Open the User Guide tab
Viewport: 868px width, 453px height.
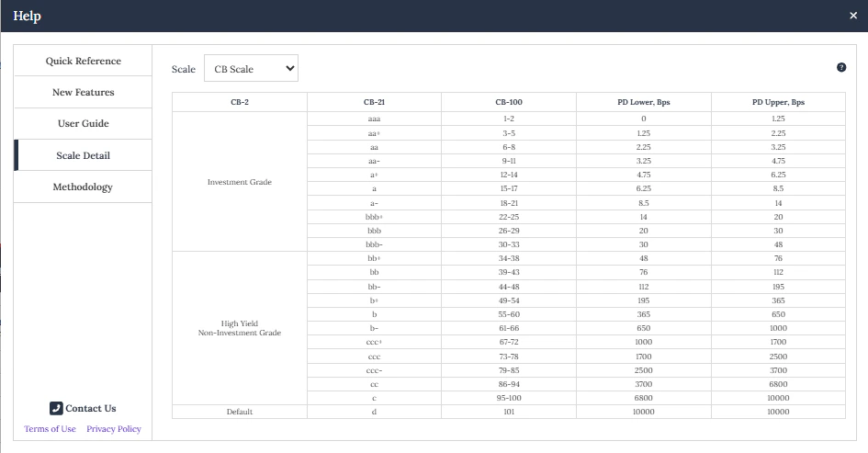[83, 123]
